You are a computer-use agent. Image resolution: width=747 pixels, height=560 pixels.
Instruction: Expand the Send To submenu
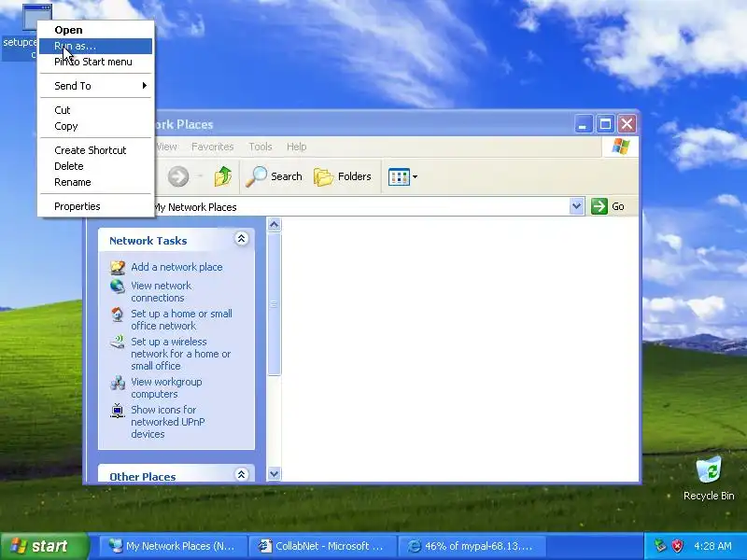[95, 86]
